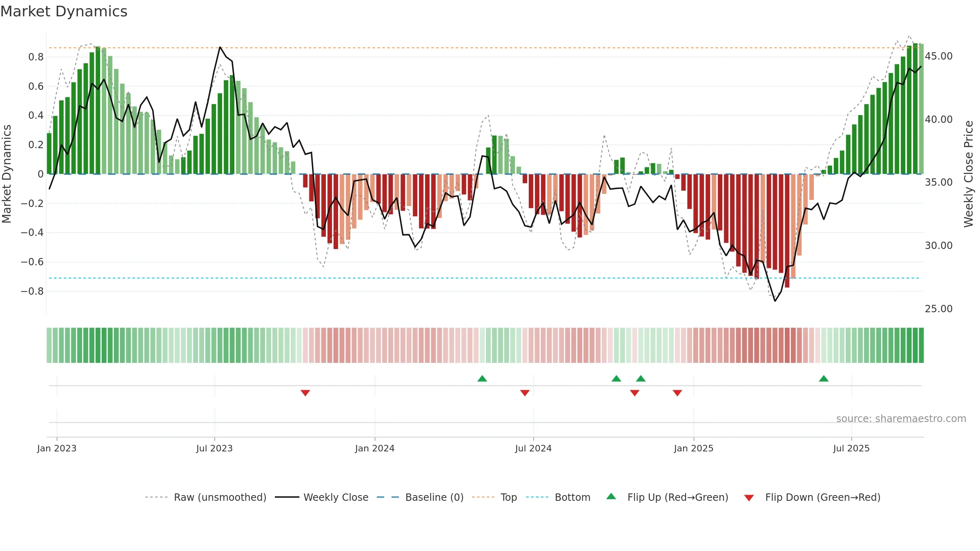Click the Jul 2023 axis label

pos(214,448)
